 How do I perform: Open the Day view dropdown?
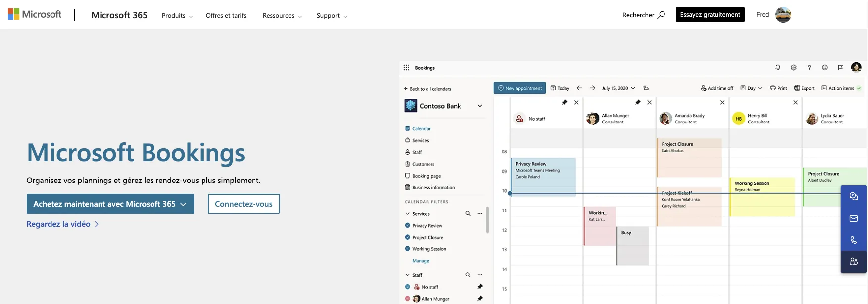(x=751, y=88)
